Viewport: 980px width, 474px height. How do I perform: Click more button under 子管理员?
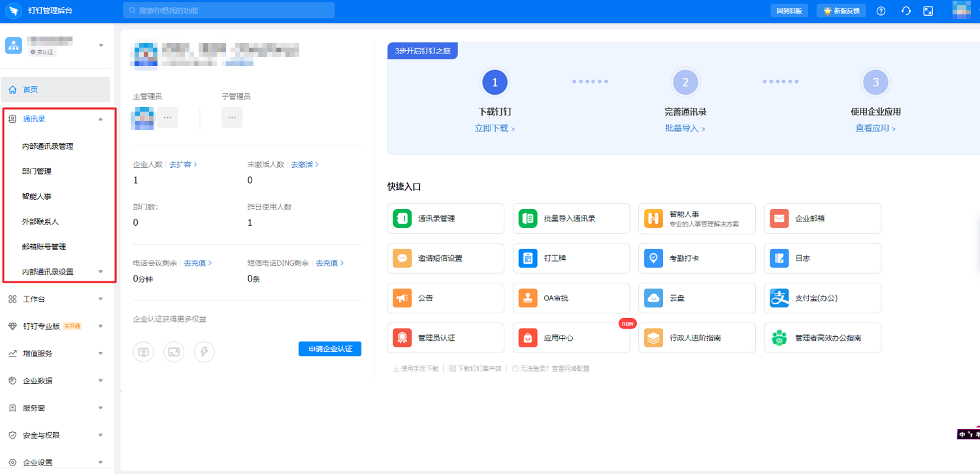(232, 118)
